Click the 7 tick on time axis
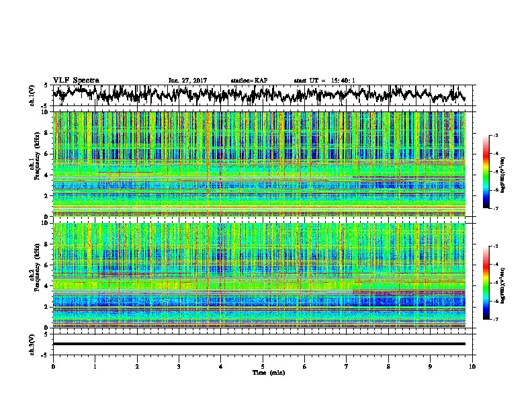This screenshot has width=532, height=411. 347,367
